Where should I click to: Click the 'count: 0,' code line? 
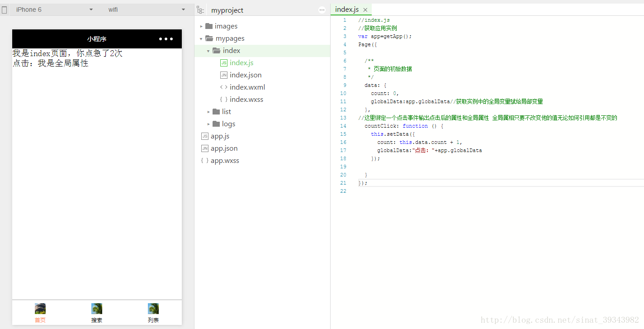tap(385, 93)
